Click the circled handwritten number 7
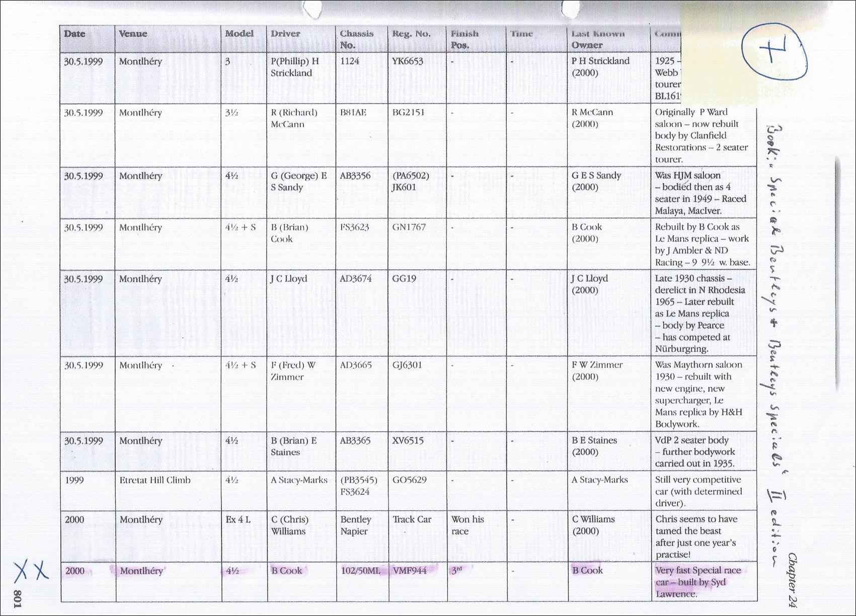 click(772, 53)
